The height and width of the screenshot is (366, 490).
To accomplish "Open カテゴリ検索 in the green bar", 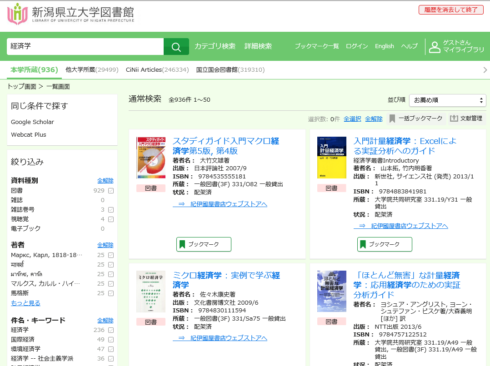I will [x=215, y=46].
